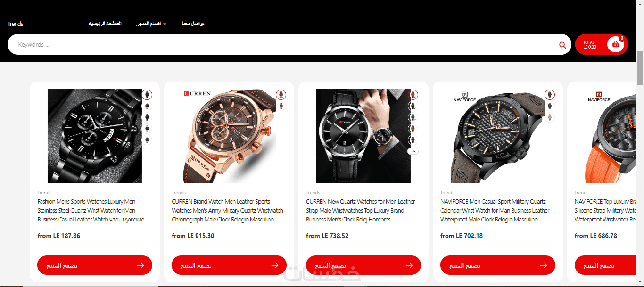Click the red search magnifier icon
This screenshot has width=644, height=287.
[x=562, y=45]
